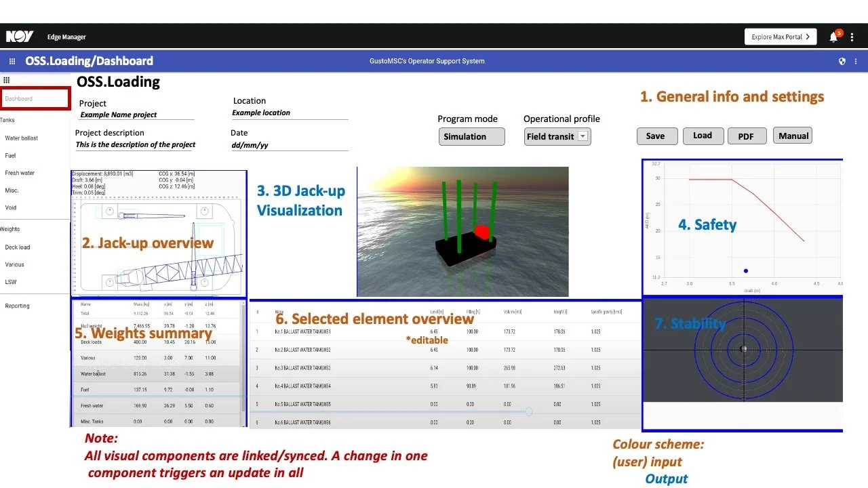Open Misc. tanks in the sidebar

click(12, 190)
